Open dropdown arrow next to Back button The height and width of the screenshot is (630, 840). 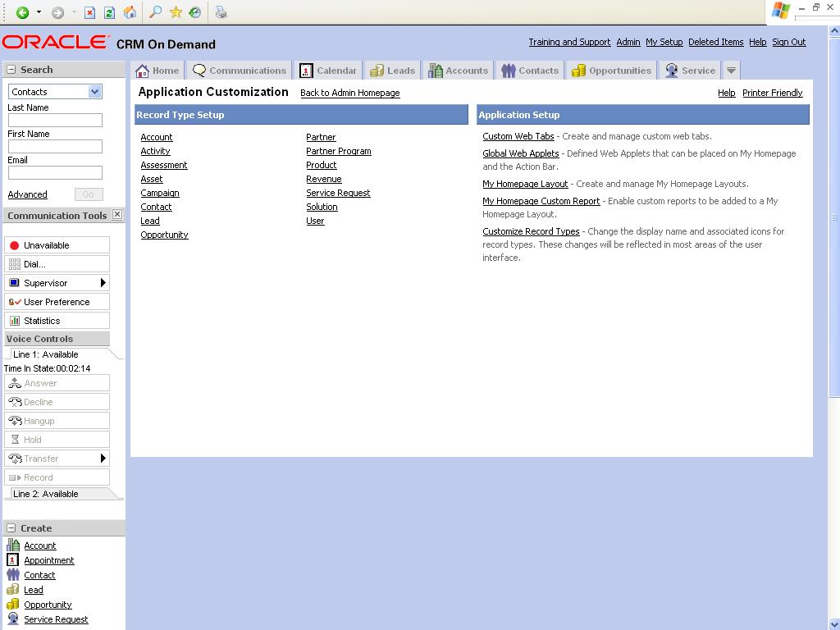39,11
